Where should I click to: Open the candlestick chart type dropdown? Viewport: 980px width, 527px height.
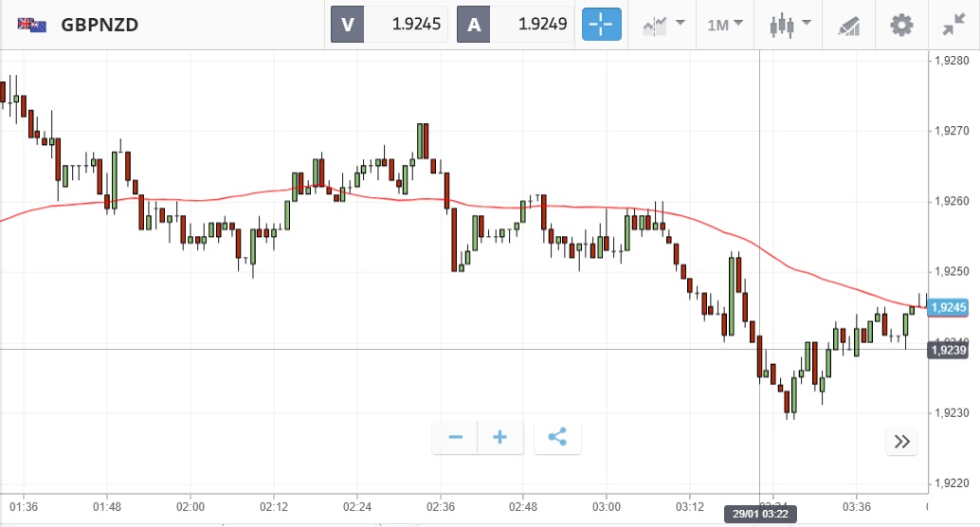point(790,25)
